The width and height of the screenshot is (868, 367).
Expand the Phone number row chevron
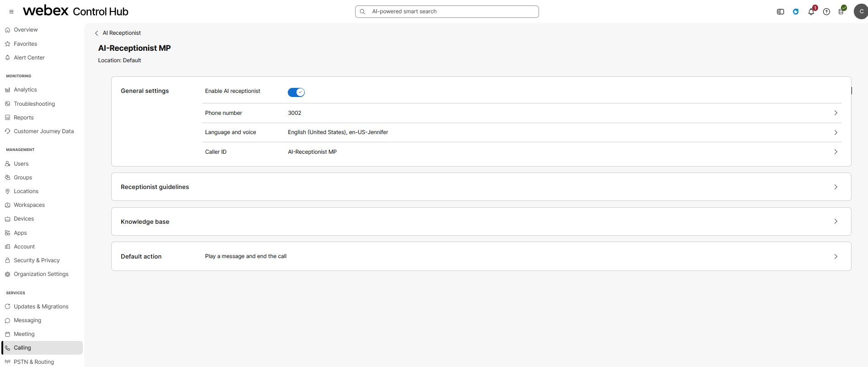coord(836,113)
